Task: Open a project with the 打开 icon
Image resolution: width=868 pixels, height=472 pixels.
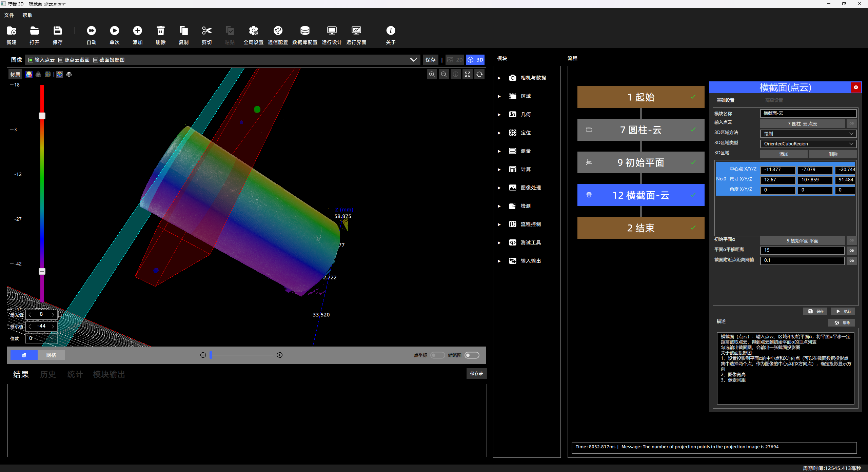Action: [34, 31]
